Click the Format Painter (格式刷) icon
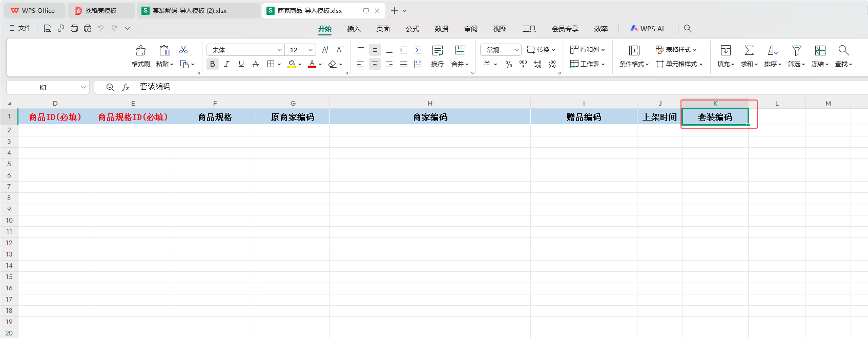Viewport: 868px width, 338px height. [140, 50]
